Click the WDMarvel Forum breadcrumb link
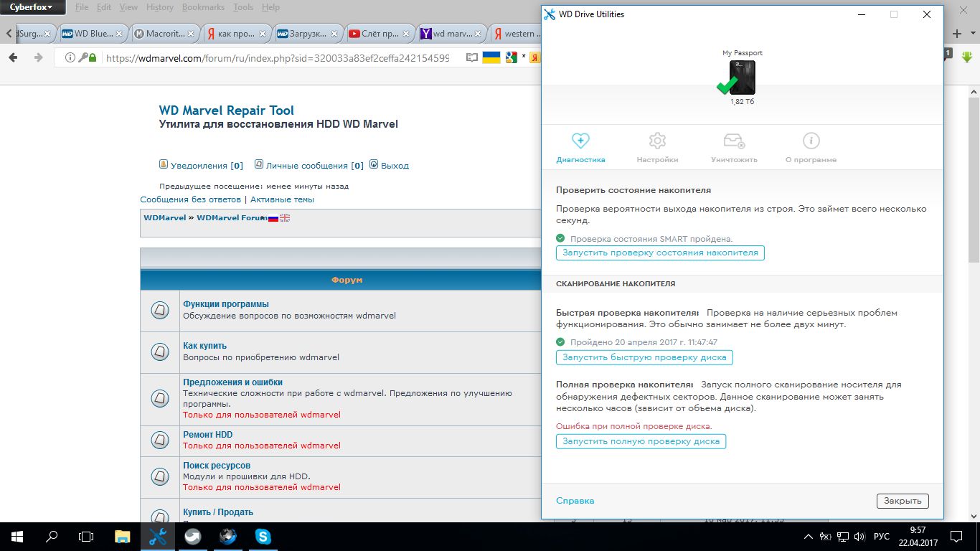 point(232,217)
